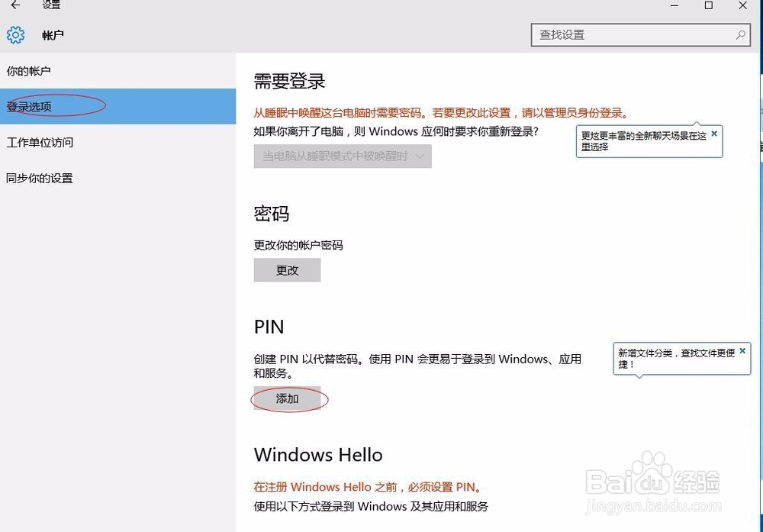This screenshot has width=763, height=532.
Task: Click 添加 button under PIN
Action: coord(287,398)
